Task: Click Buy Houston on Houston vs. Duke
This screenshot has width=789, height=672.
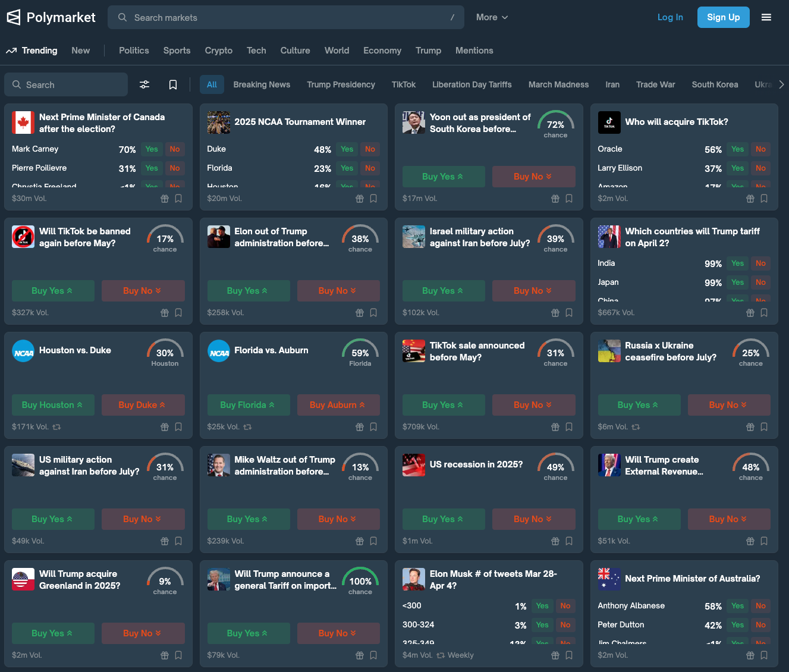Action: pos(53,405)
